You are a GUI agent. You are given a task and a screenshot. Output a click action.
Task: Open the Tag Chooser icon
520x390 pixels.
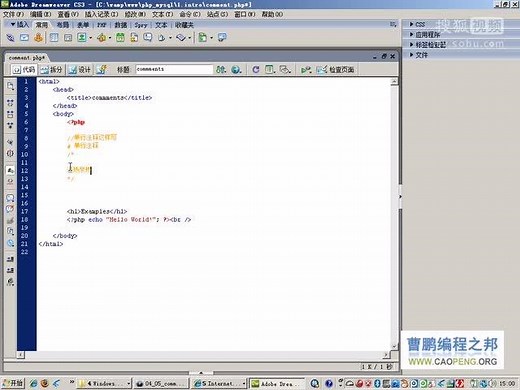click(x=222, y=37)
